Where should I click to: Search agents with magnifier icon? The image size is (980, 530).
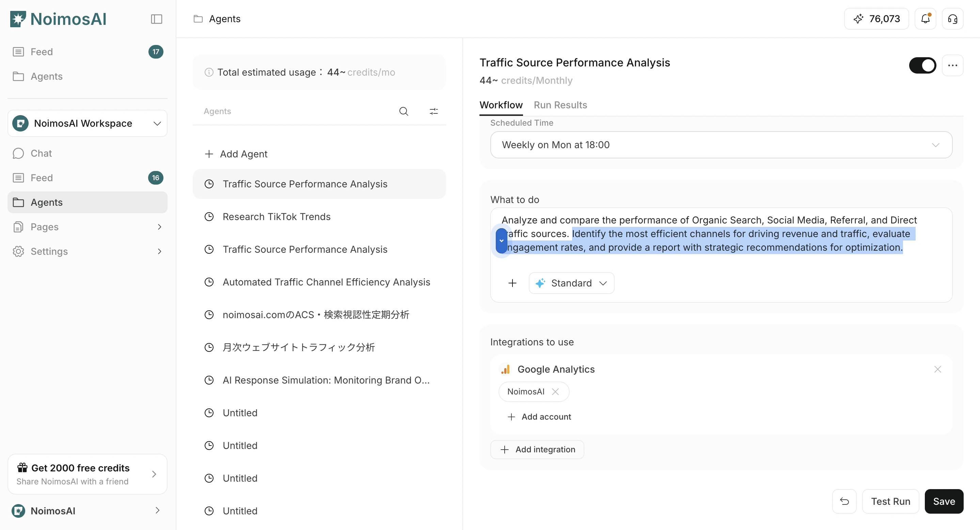(404, 111)
